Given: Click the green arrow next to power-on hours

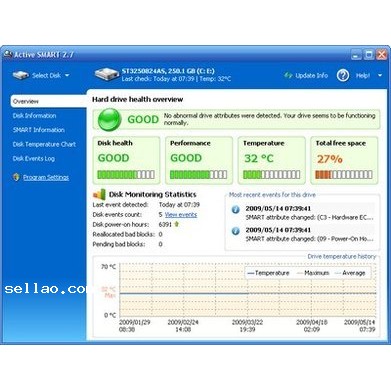Looking at the screenshot, I should (x=177, y=224).
